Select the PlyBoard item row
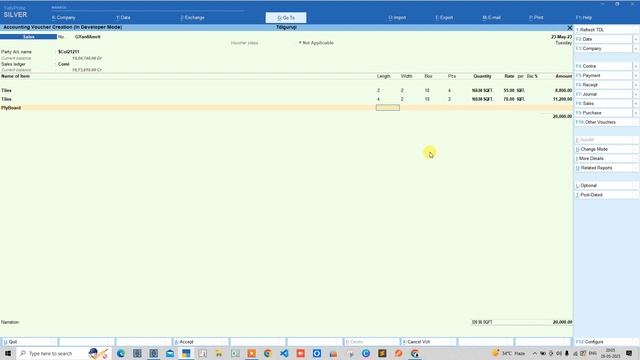This screenshot has height=360, width=640. point(286,108)
